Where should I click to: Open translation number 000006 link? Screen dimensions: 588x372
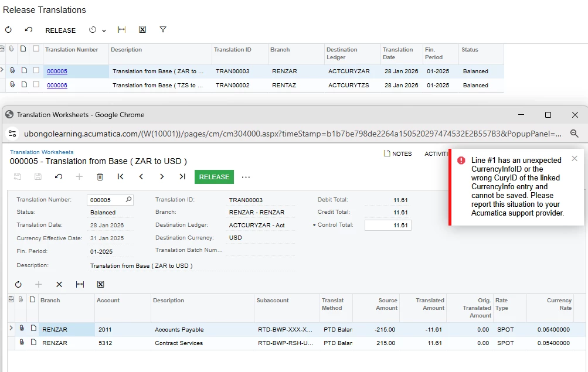57,86
